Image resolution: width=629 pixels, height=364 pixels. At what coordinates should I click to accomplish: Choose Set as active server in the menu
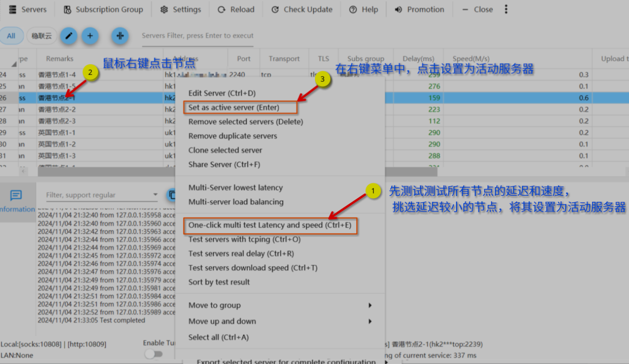tap(234, 107)
